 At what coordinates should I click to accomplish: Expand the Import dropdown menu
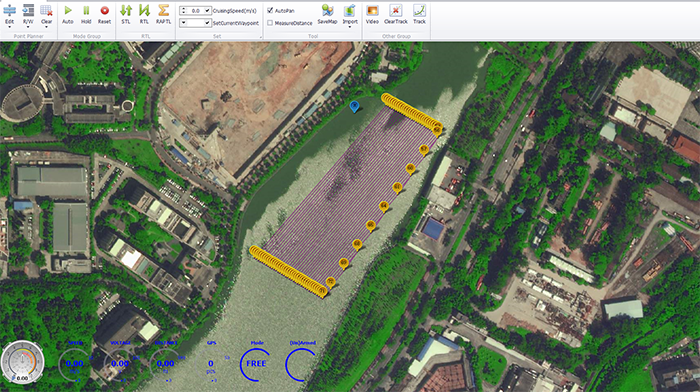click(x=350, y=27)
